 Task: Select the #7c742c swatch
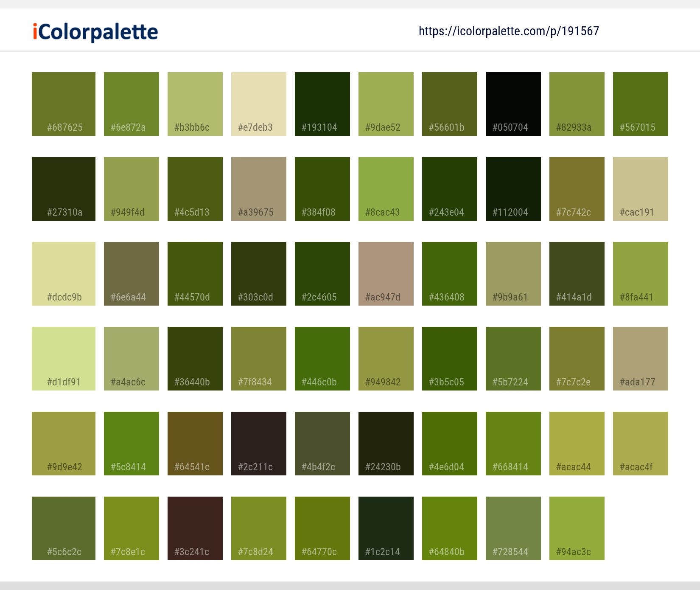point(577,189)
